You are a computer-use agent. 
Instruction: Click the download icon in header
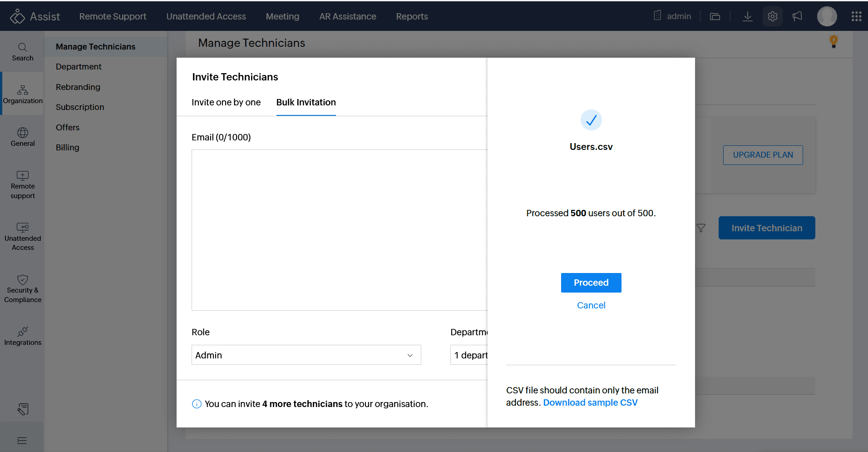tap(747, 17)
